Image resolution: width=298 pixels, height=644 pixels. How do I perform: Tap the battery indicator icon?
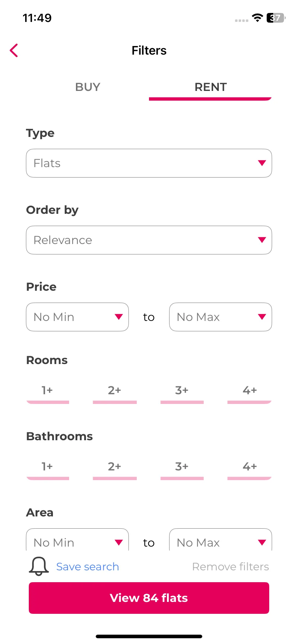276,18
